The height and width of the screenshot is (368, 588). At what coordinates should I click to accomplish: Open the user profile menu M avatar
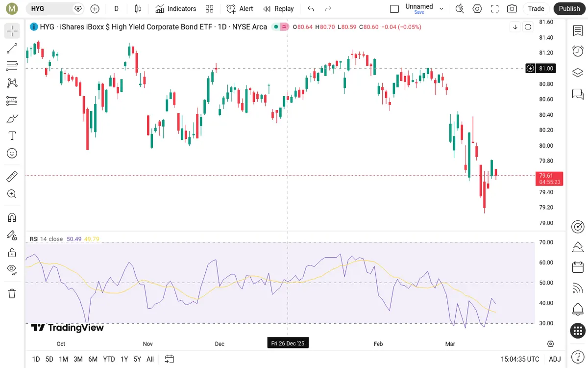12,9
